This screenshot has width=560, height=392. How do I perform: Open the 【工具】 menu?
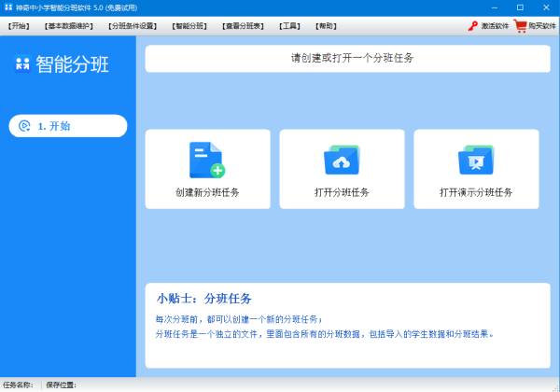289,26
